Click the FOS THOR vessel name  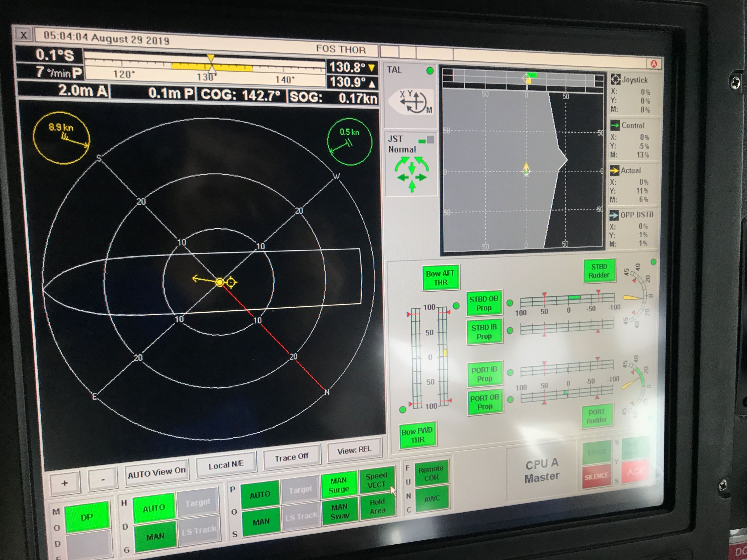pos(341,50)
